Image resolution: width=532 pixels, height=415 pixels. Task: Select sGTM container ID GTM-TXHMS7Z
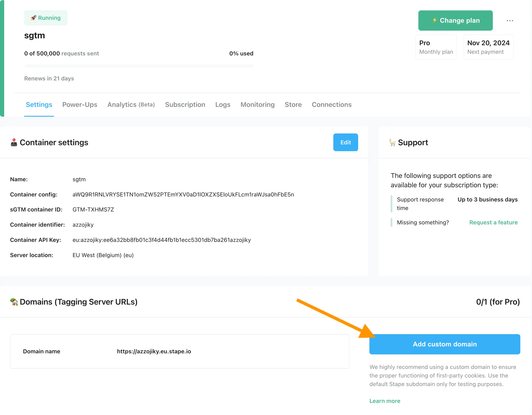point(93,210)
